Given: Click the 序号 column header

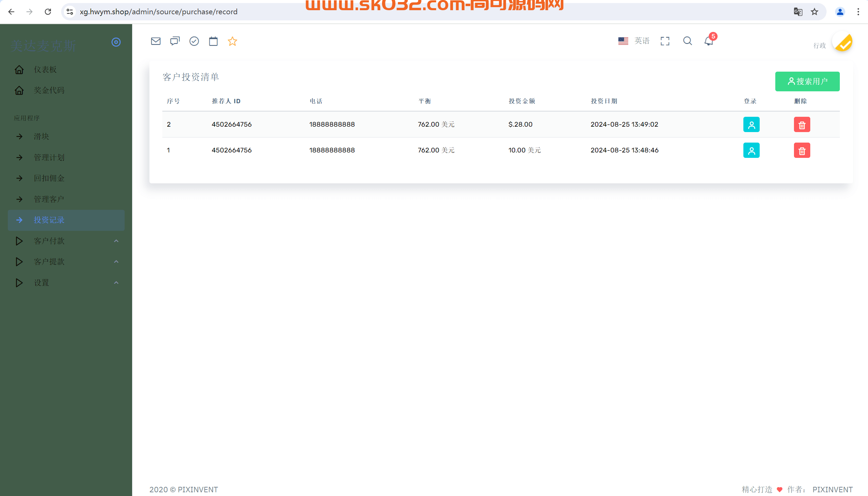Looking at the screenshot, I should point(173,101).
